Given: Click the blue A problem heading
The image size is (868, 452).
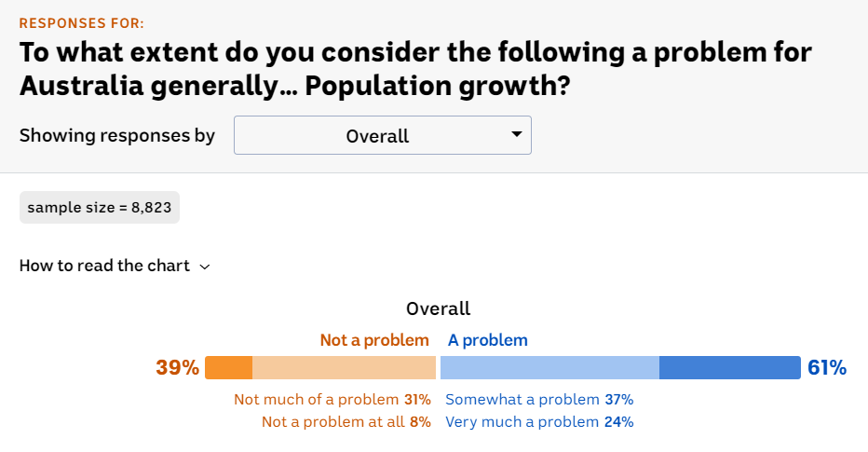Looking at the screenshot, I should coord(487,340).
